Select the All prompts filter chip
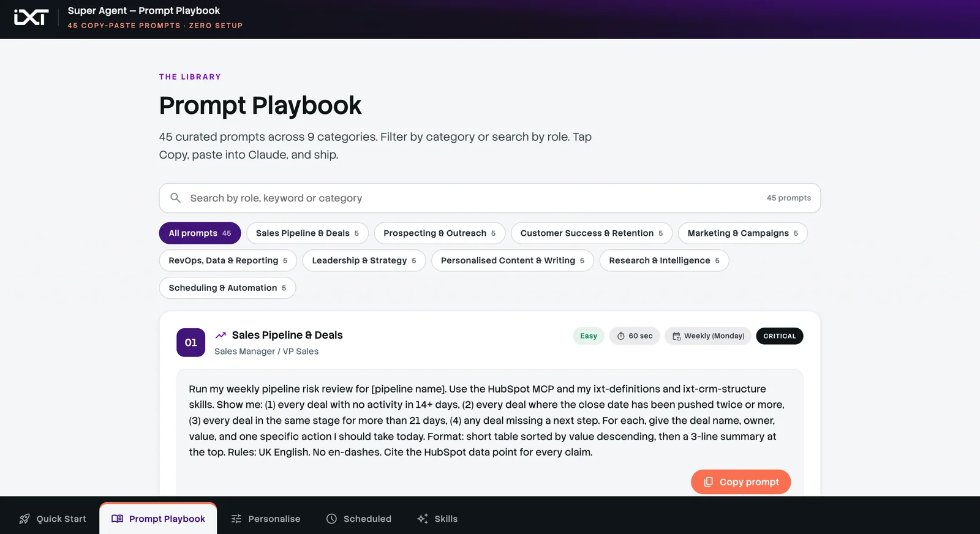 tap(200, 233)
